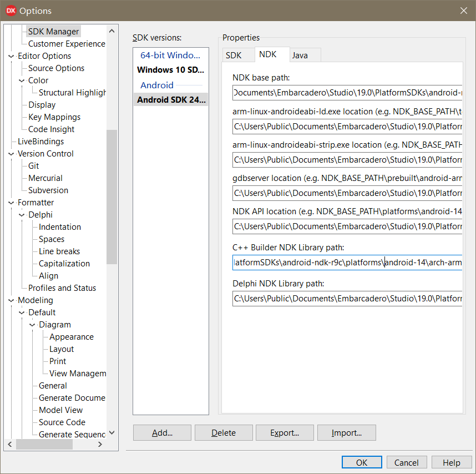
Task: Click the Add... button
Action: [162, 433]
